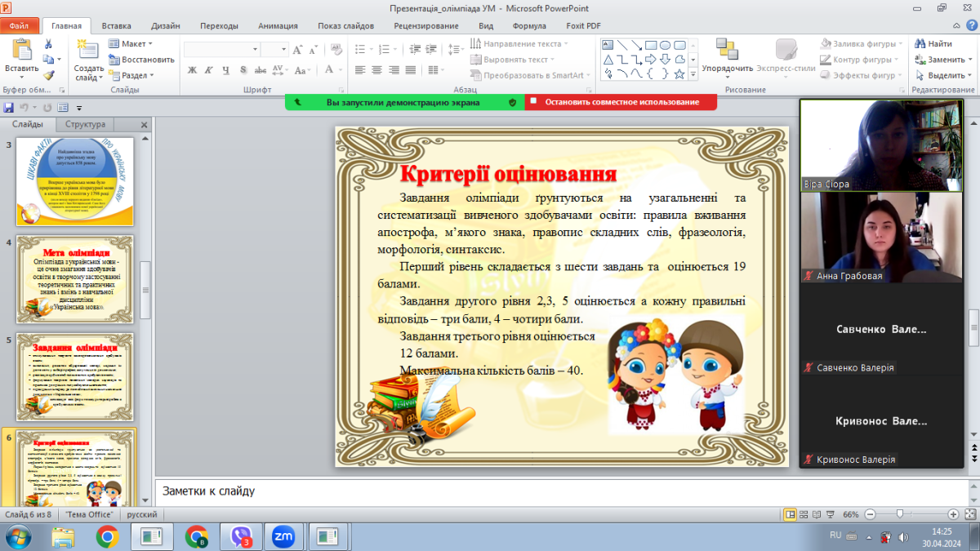Open the Вставка ribbon tab
Viewport: 980px width, 551px height.
coord(118,25)
